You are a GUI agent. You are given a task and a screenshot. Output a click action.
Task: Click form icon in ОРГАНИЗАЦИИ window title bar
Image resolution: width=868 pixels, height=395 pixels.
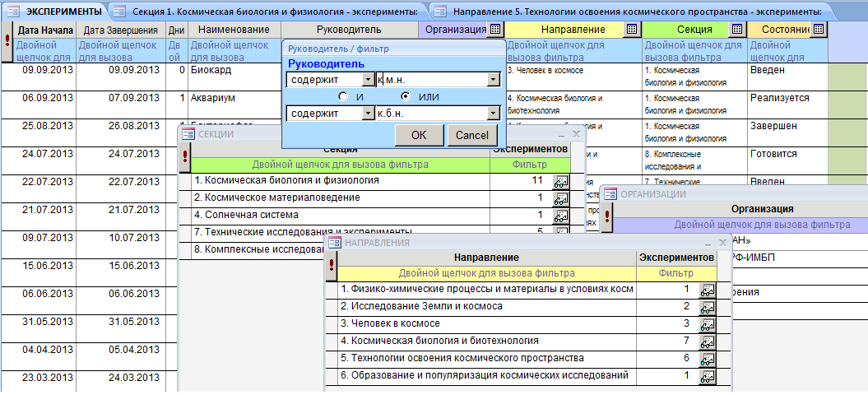610,194
